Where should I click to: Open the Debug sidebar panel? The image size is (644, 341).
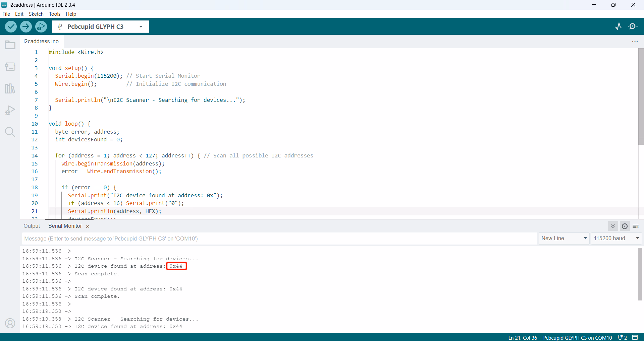point(10,110)
